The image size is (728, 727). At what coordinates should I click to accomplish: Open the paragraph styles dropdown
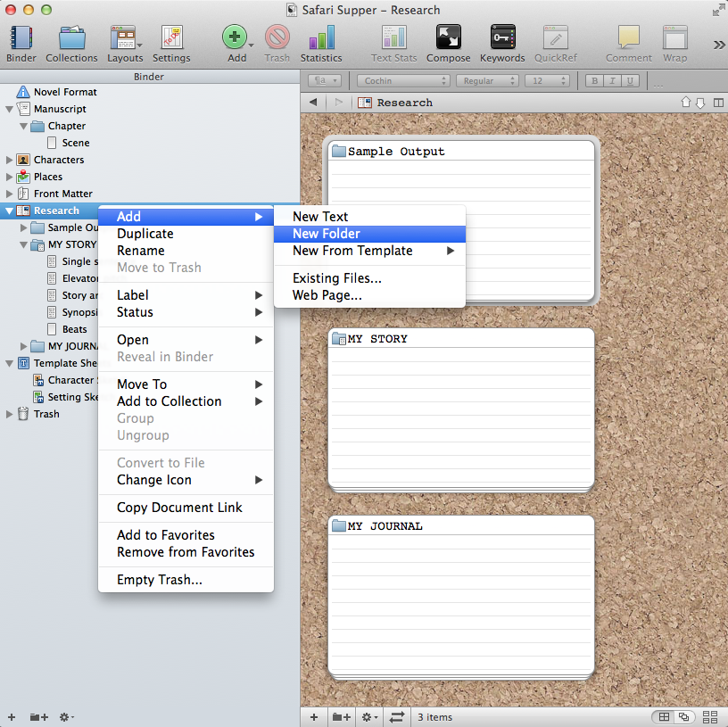click(x=325, y=81)
